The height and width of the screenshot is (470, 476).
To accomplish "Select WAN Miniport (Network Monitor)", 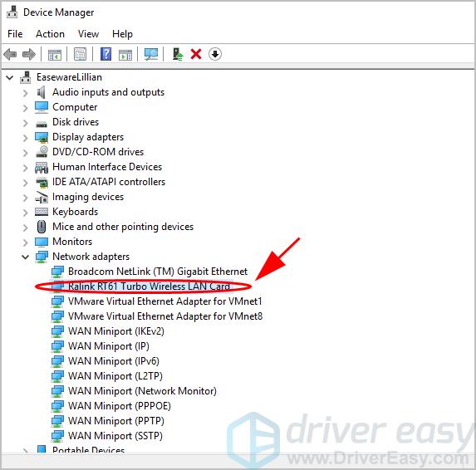I will pyautogui.click(x=142, y=391).
